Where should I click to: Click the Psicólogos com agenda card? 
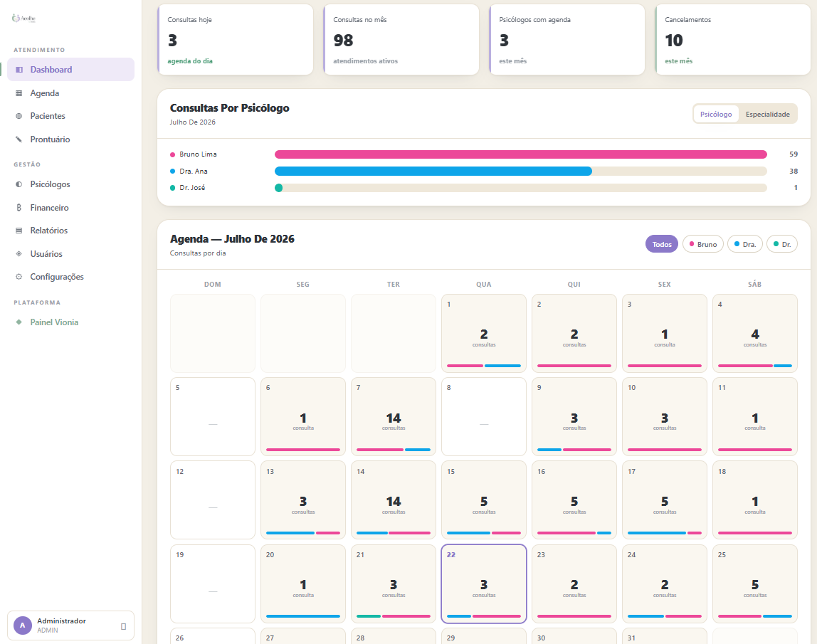567,40
